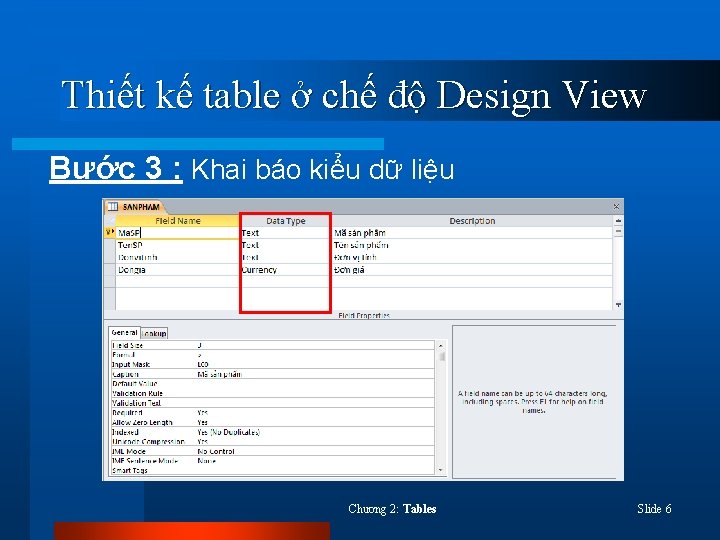The image size is (720, 540).
Task: Click the Required property value Yes
Action: (x=315, y=413)
